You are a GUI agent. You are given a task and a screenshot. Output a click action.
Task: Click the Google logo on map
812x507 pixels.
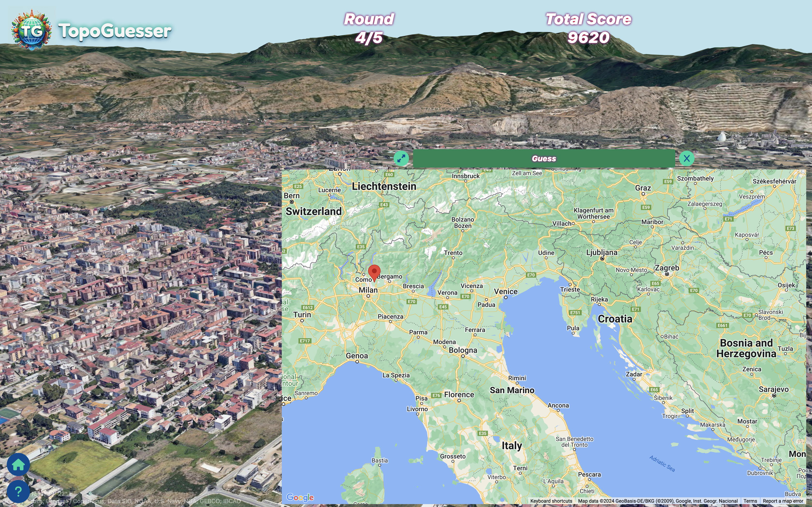coord(300,497)
